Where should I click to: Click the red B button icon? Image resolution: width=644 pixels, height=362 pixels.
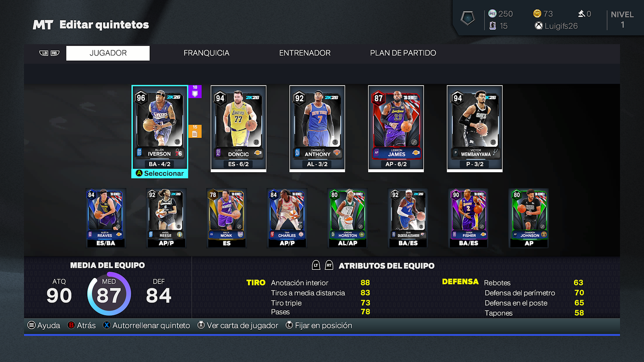pyautogui.click(x=71, y=325)
